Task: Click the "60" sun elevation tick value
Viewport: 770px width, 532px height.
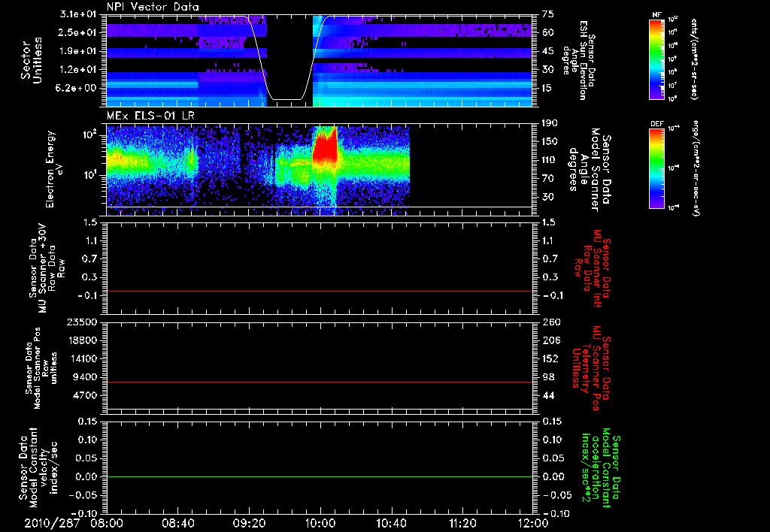Action: point(548,32)
